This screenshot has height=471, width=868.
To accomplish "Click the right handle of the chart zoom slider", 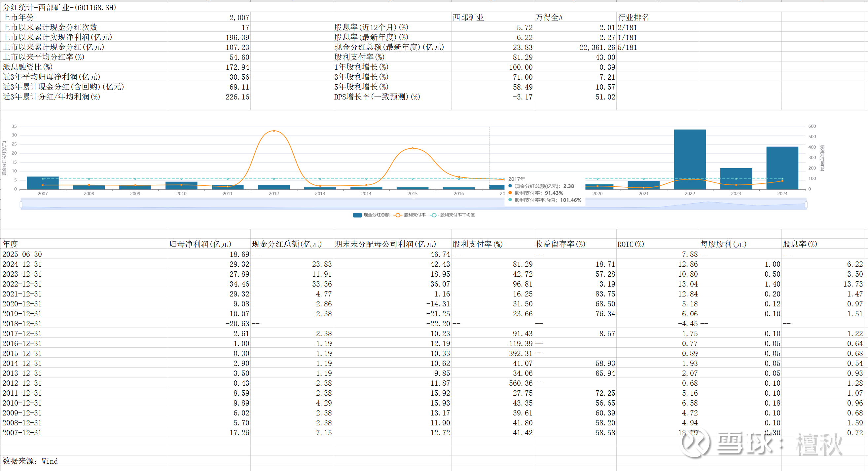I will click(806, 205).
